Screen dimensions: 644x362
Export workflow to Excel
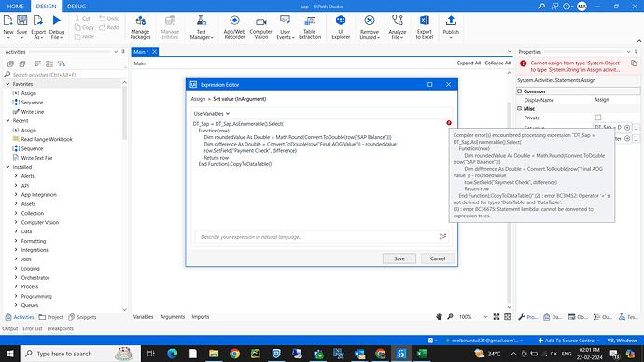click(x=425, y=27)
